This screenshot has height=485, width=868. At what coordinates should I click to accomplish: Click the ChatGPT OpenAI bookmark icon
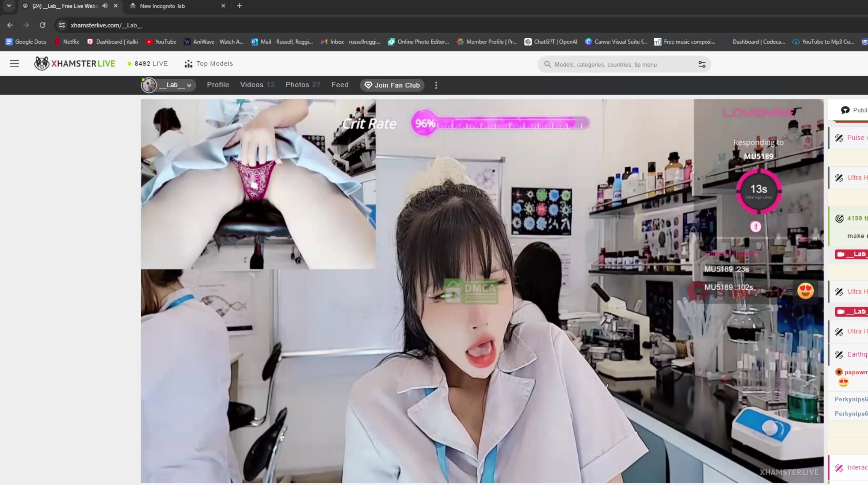tap(528, 41)
